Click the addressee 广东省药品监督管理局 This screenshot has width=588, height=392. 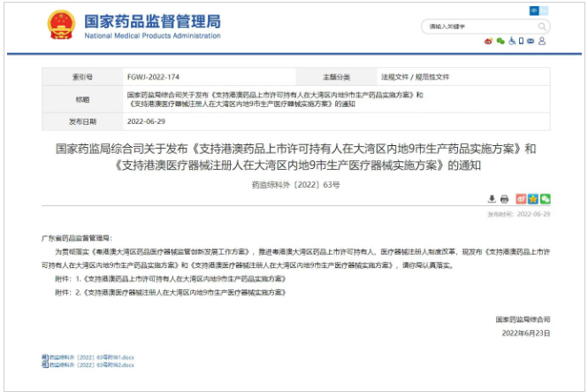(77, 238)
